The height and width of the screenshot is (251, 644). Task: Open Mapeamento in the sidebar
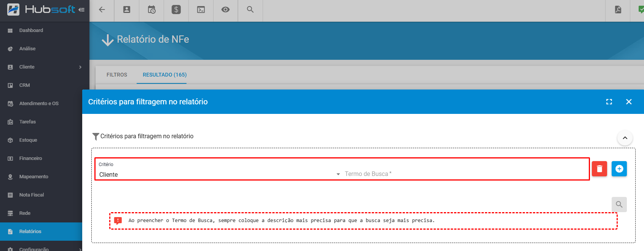[41, 177]
